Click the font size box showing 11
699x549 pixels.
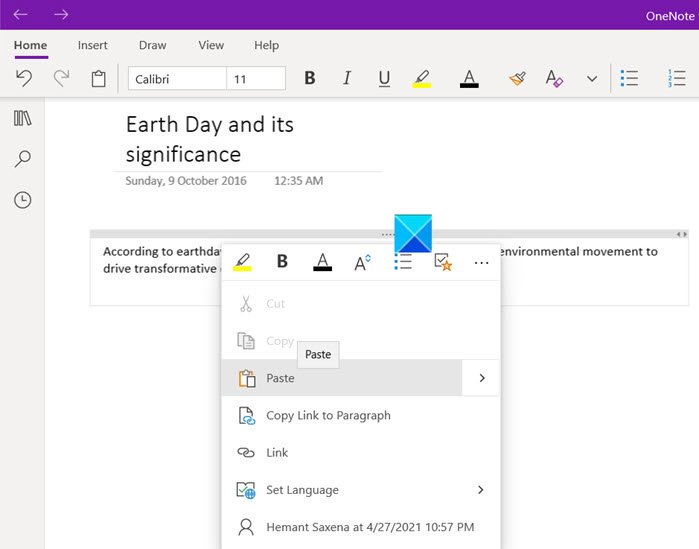pos(255,79)
